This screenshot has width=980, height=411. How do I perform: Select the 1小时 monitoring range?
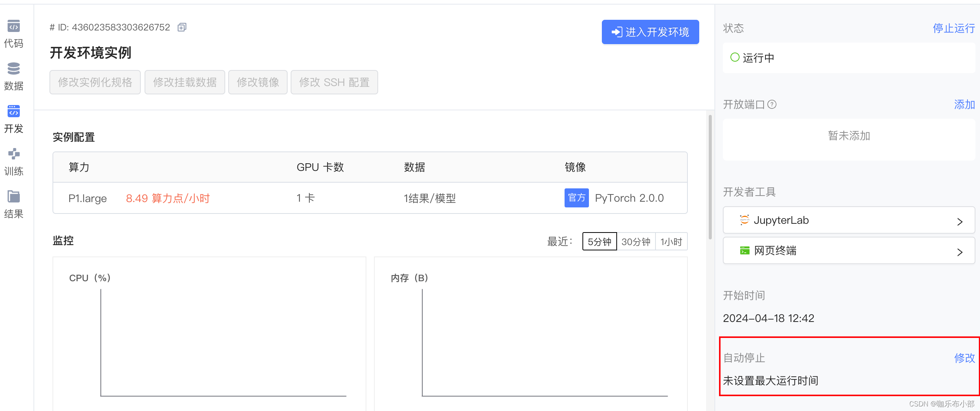click(671, 242)
